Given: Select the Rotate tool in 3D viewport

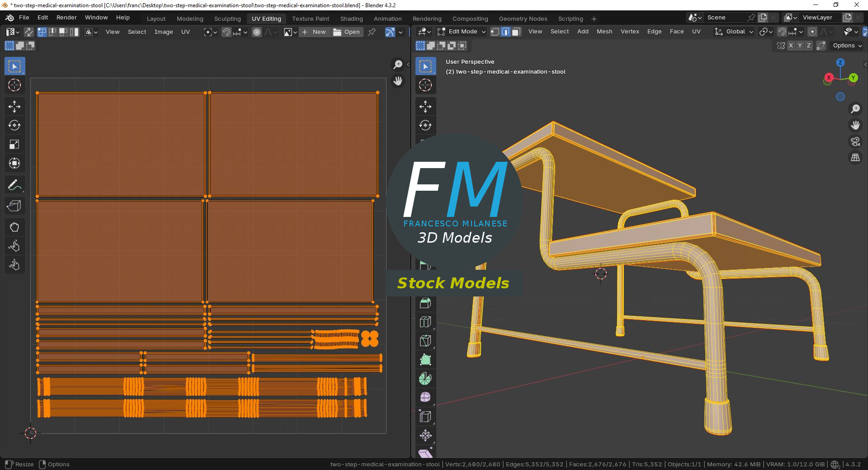Looking at the screenshot, I should (425, 126).
